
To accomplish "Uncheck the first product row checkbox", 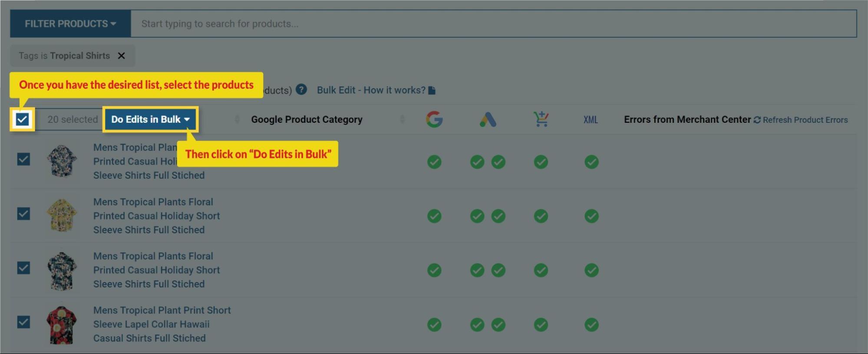I will [23, 159].
